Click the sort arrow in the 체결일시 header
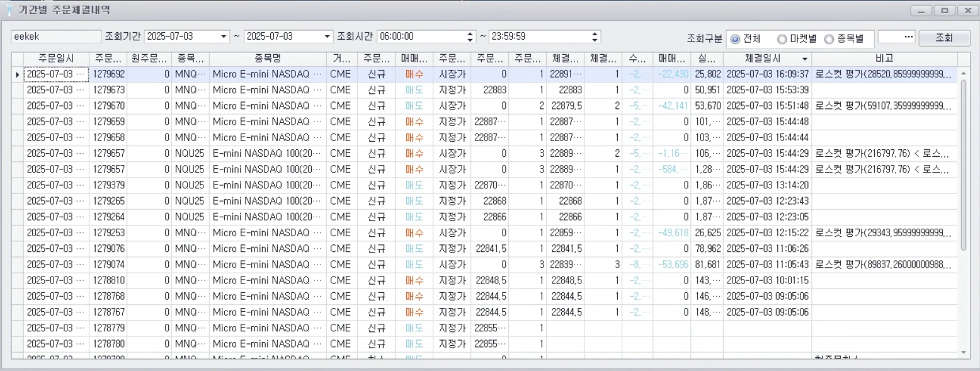The width and height of the screenshot is (980, 371). [x=804, y=59]
